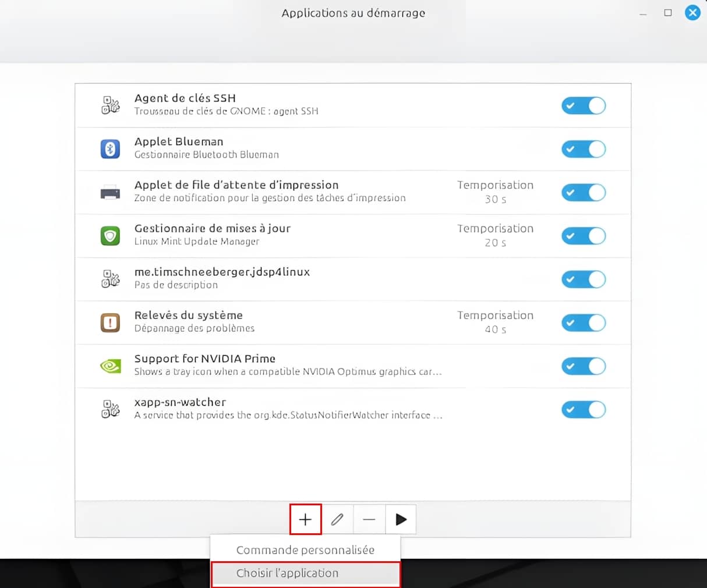Maximize the Applications au démarrage window
707x588 pixels.
(x=668, y=13)
